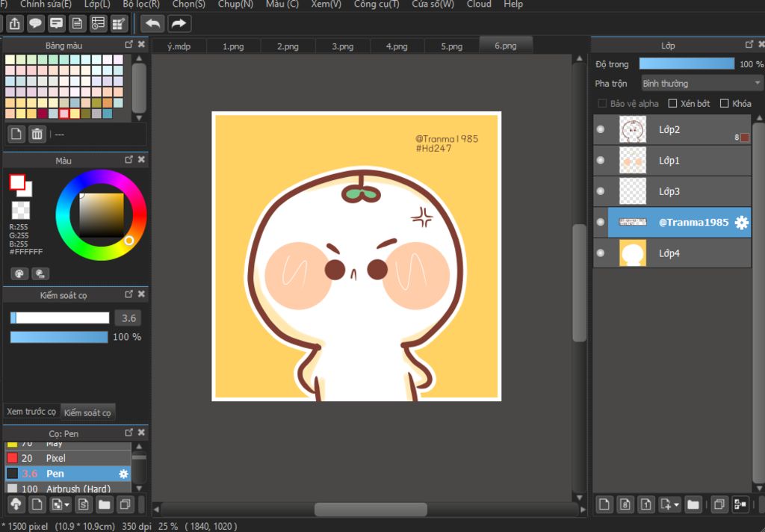Create a brush folder in the brush panel
Image resolution: width=765 pixels, height=532 pixels.
(105, 504)
